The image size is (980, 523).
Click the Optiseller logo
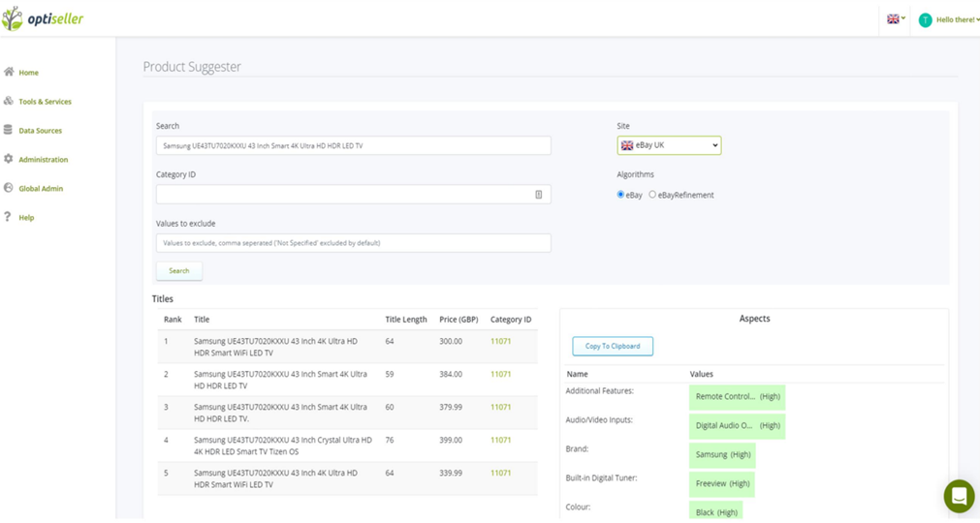(43, 18)
